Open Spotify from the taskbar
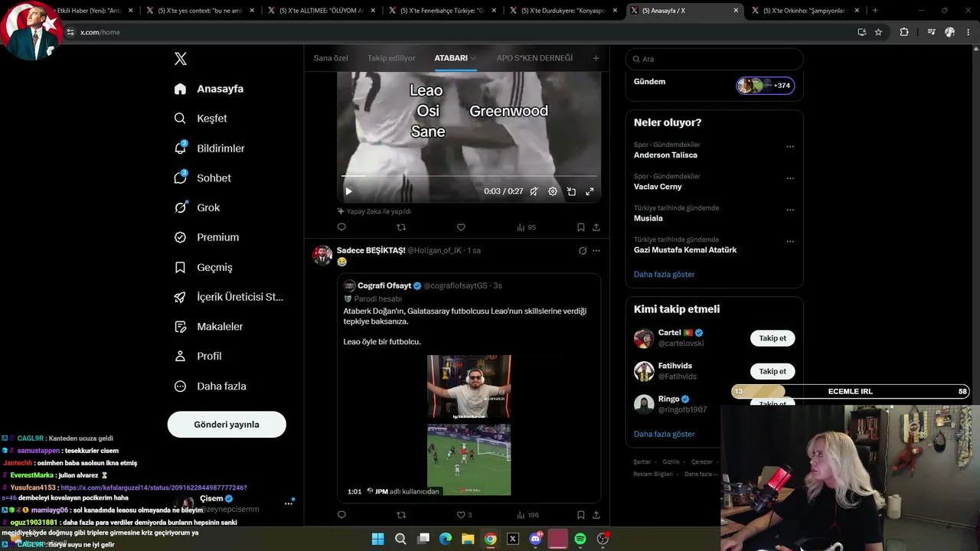 click(x=580, y=539)
